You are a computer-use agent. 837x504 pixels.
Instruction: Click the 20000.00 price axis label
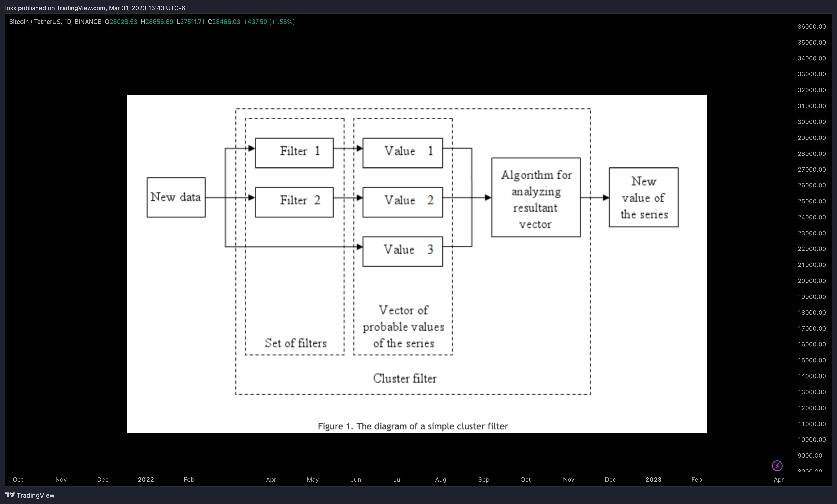811,281
